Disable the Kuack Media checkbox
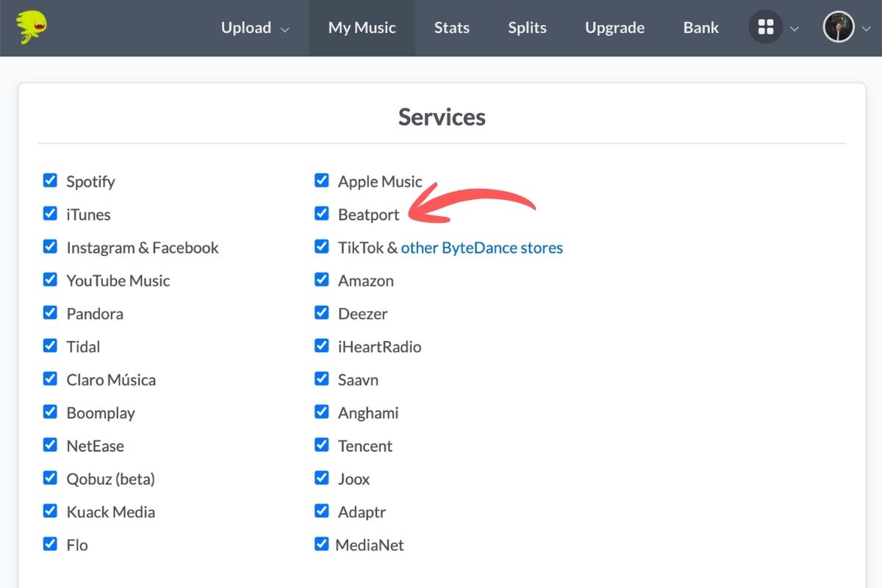882x588 pixels. point(50,511)
